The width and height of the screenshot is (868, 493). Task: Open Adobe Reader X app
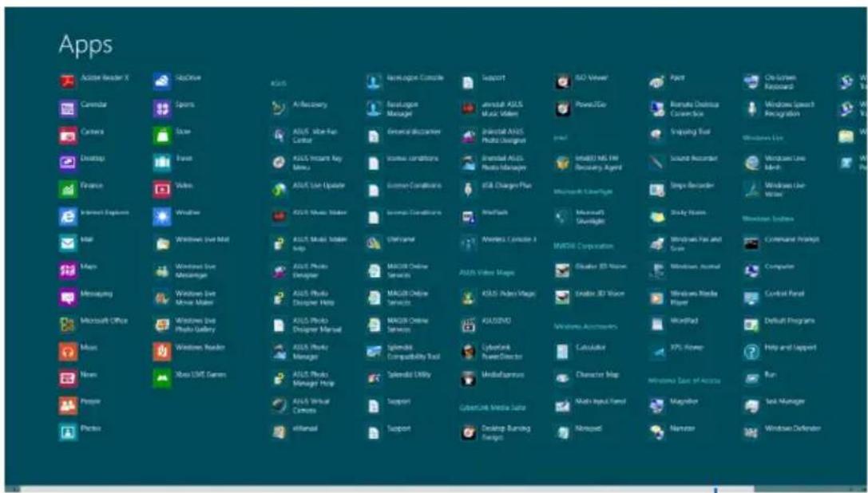click(93, 81)
